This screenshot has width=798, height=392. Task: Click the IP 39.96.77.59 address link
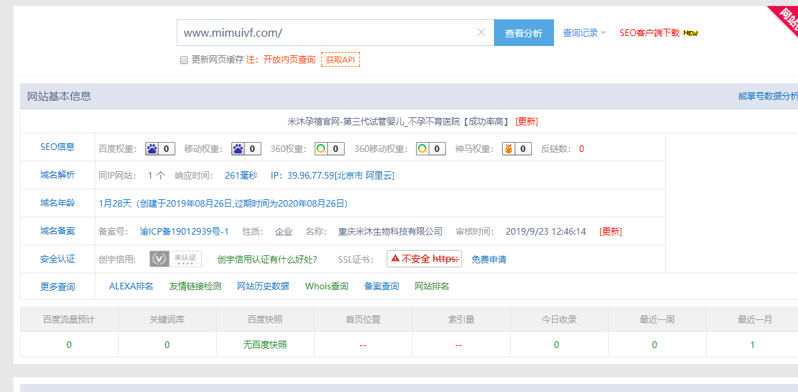tap(332, 176)
